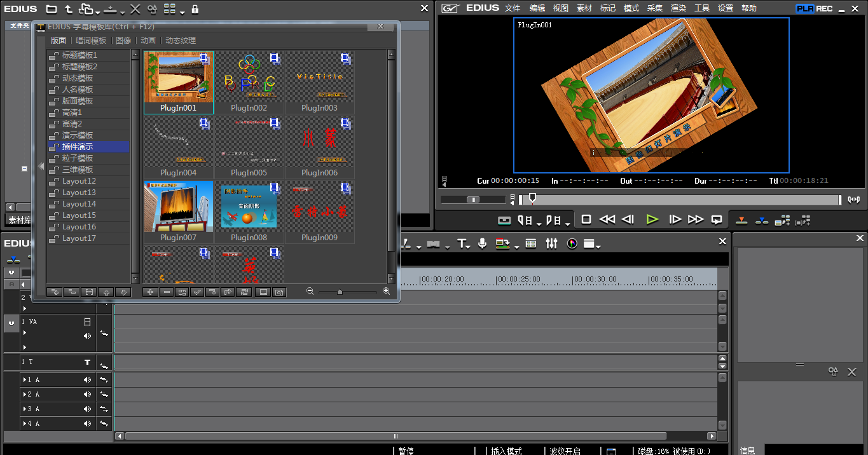Open the bin view mode dropdown arrow

coord(183,12)
